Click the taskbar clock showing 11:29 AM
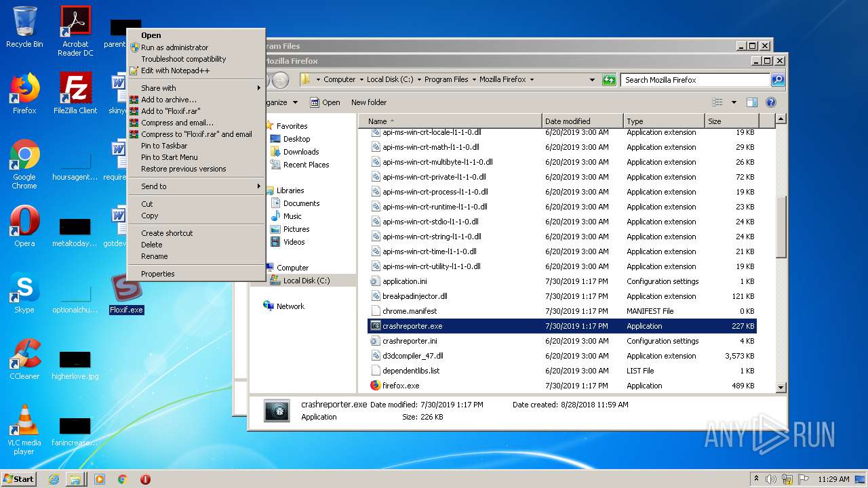This screenshot has width=868, height=488. pos(833,479)
